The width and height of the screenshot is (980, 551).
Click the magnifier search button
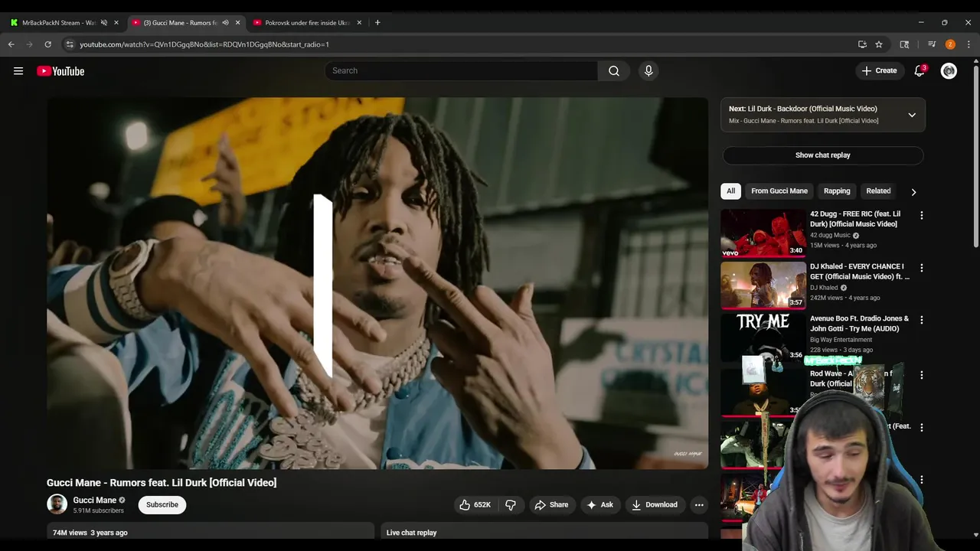614,70
